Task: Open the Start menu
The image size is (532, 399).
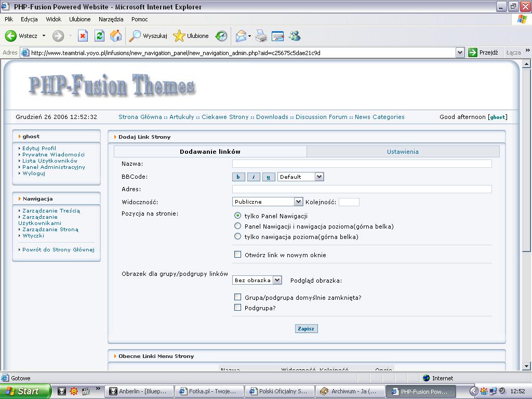Action: 25,391
